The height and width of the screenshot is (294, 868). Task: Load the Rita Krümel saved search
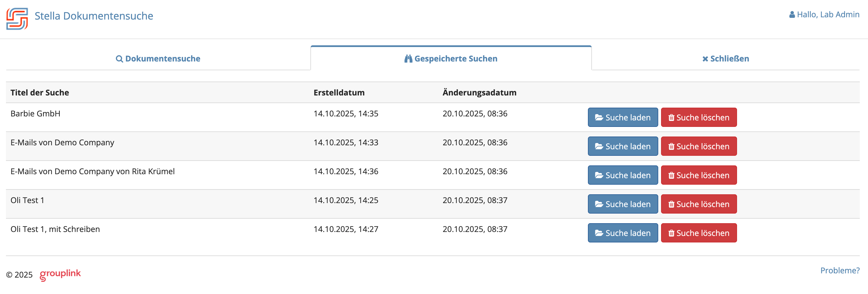point(623,175)
